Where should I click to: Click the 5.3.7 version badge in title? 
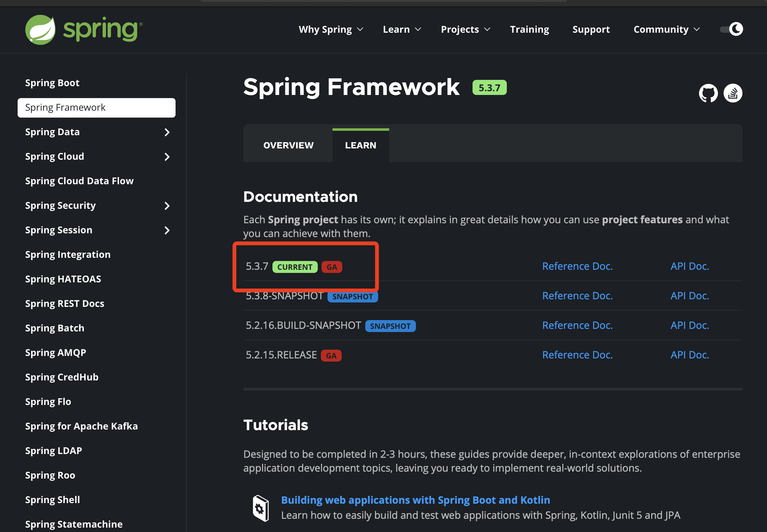click(489, 88)
